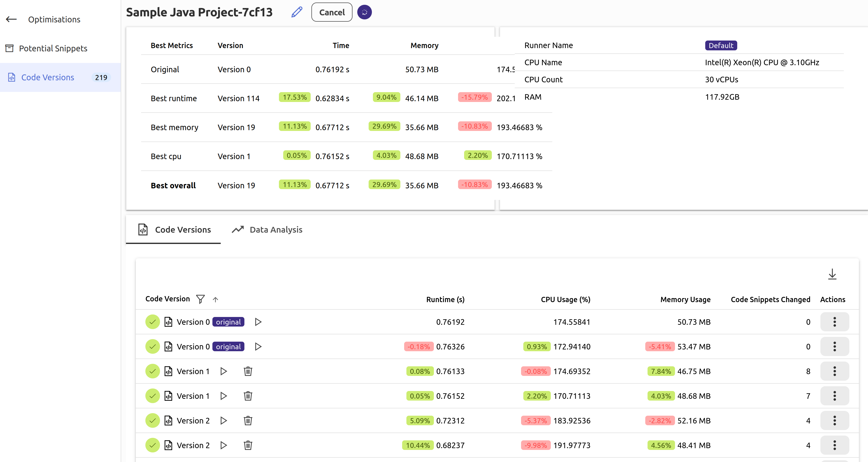
Task: Click green status check of Version 1 (0.76152)
Action: click(x=153, y=396)
